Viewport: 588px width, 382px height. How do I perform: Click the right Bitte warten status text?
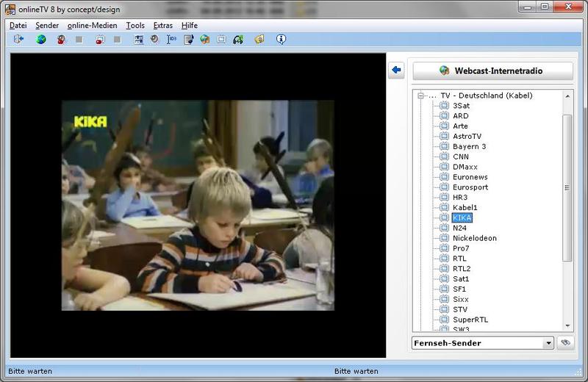pos(356,371)
